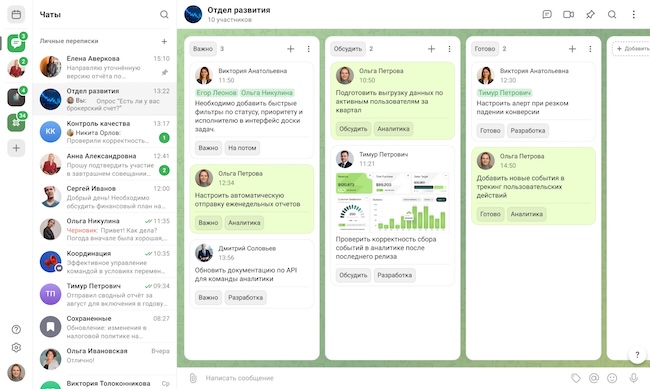650x389 pixels.
Task: Open the Координация channel
Action: 104,262
